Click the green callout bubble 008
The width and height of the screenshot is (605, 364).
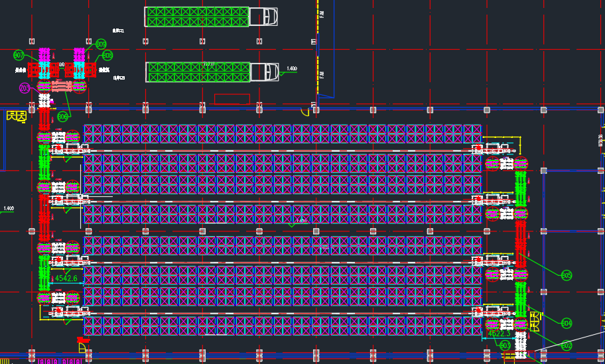click(107, 56)
